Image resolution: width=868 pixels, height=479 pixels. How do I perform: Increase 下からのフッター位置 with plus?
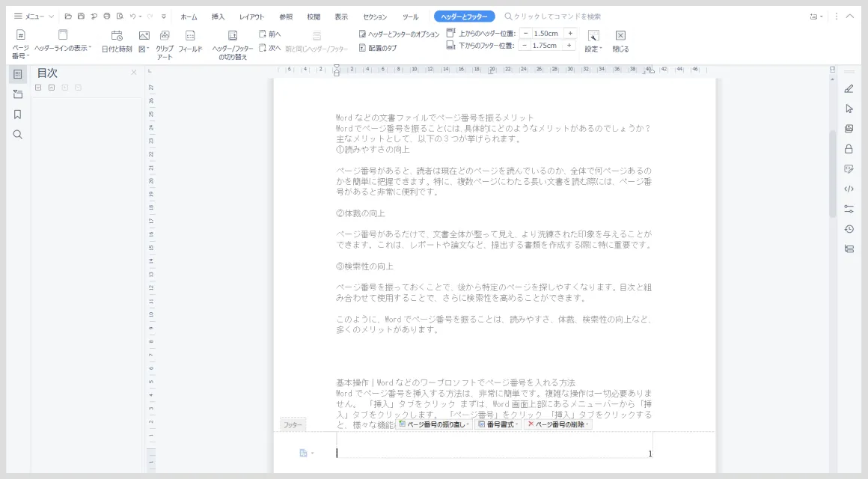click(569, 46)
